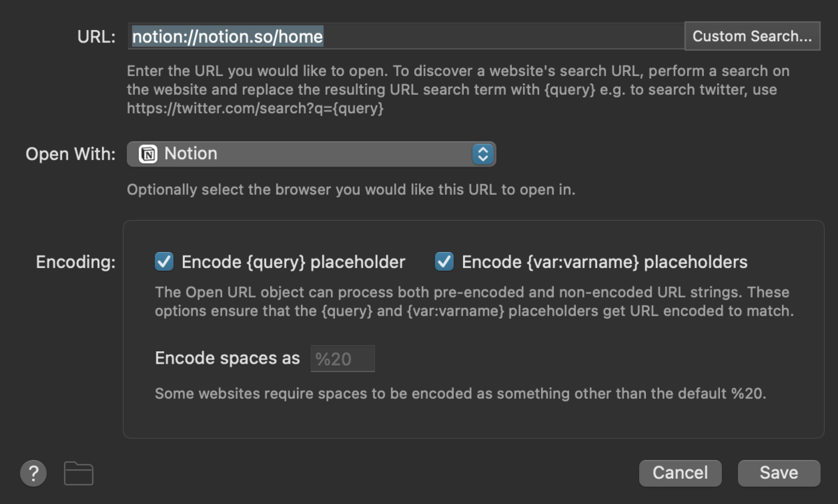This screenshot has width=838, height=504.
Task: Dismiss the dialog with Cancel
Action: 680,473
